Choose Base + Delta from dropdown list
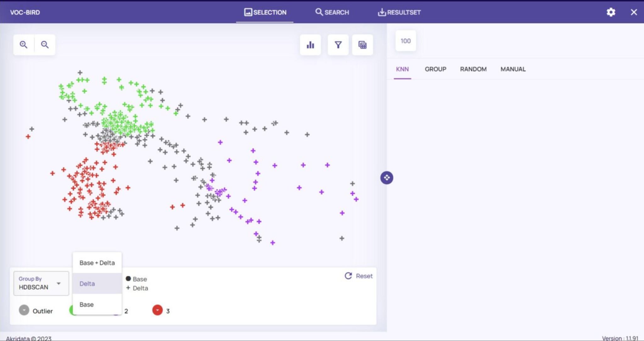Image resolution: width=644 pixels, height=341 pixels. (x=97, y=263)
